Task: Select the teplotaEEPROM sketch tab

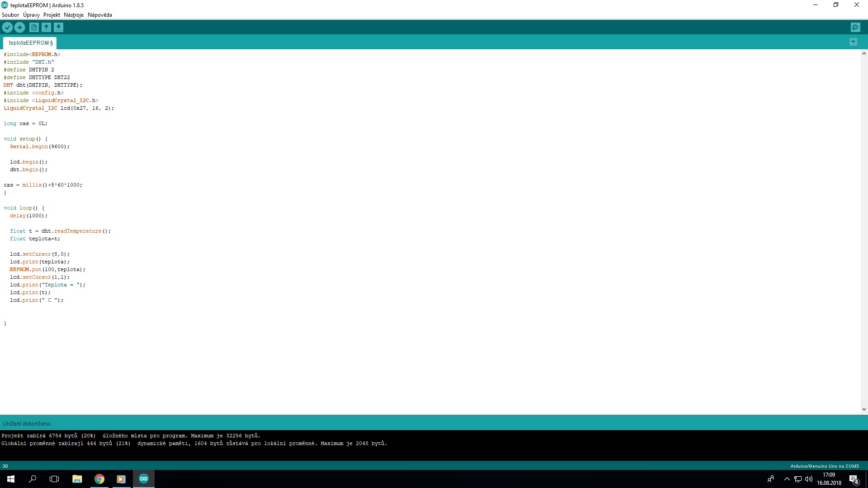Action: tap(30, 43)
